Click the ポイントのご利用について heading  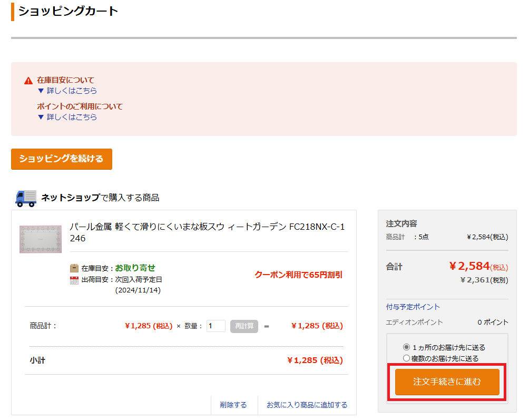tap(80, 106)
